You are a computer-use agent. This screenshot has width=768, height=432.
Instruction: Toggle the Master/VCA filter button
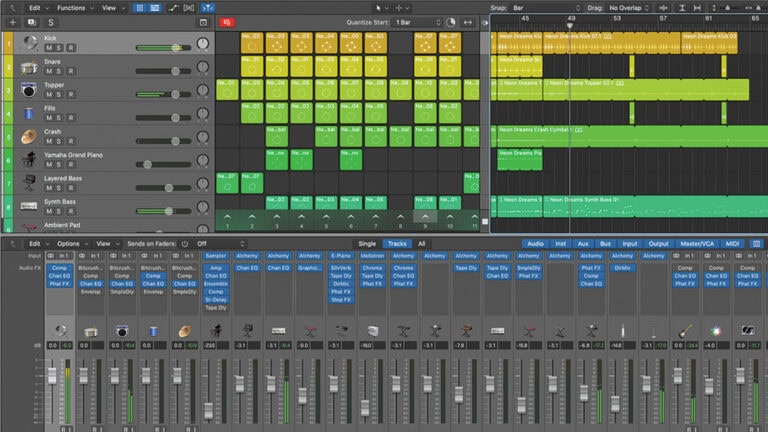point(697,243)
